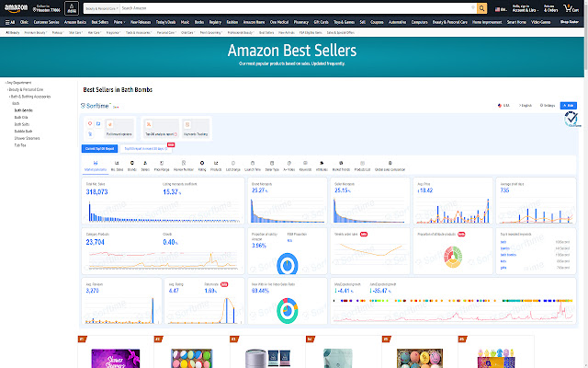
Task: Click the Amazon logo
Action: click(x=16, y=8)
